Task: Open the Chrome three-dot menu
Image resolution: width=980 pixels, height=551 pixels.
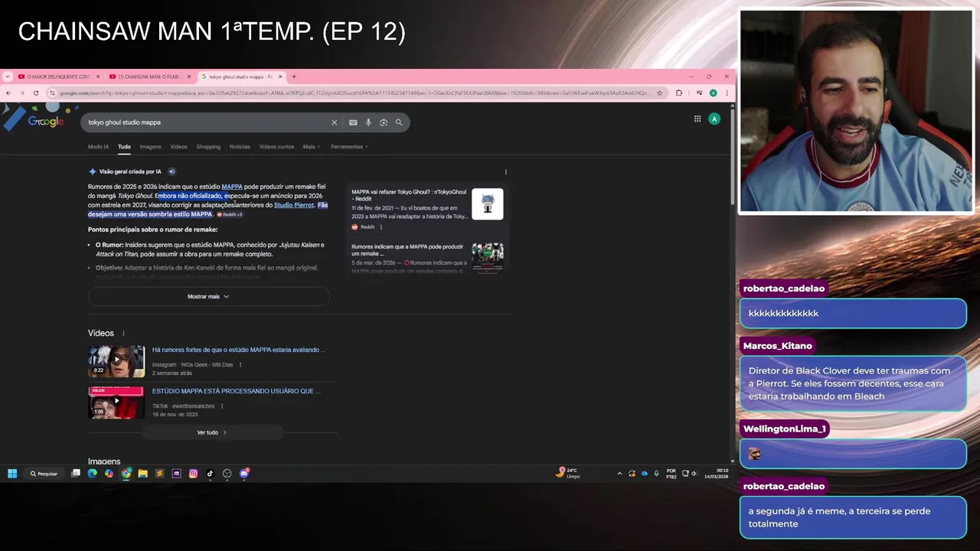Action: click(727, 93)
